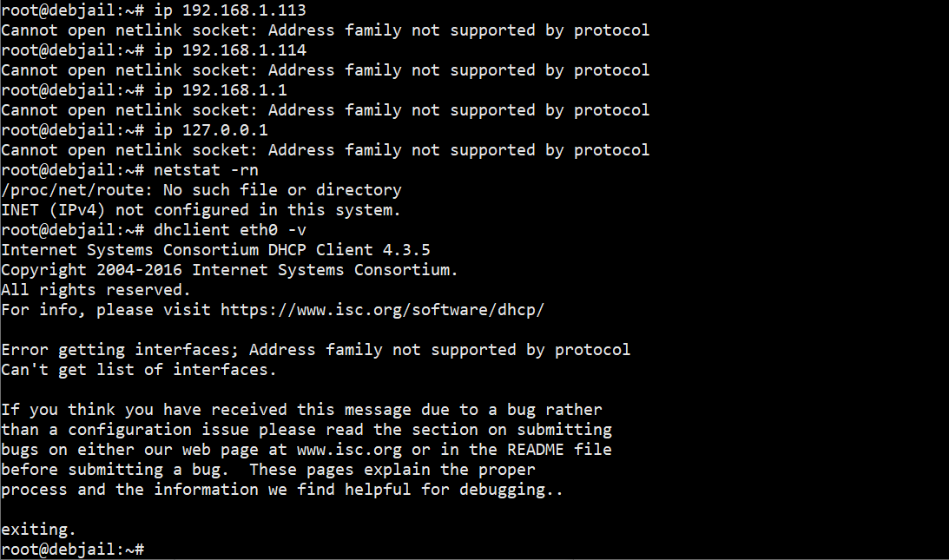The image size is (949, 560).
Task: Click the 'Copyright 2004-2016' line
Action: click(230, 270)
